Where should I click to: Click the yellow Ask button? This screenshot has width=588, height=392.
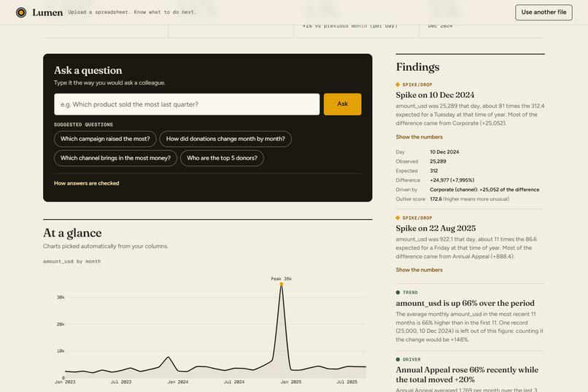pyautogui.click(x=342, y=104)
